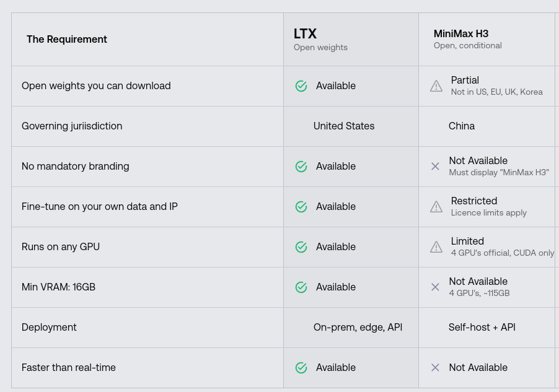Click 'Licence limits apply' note

488,213
